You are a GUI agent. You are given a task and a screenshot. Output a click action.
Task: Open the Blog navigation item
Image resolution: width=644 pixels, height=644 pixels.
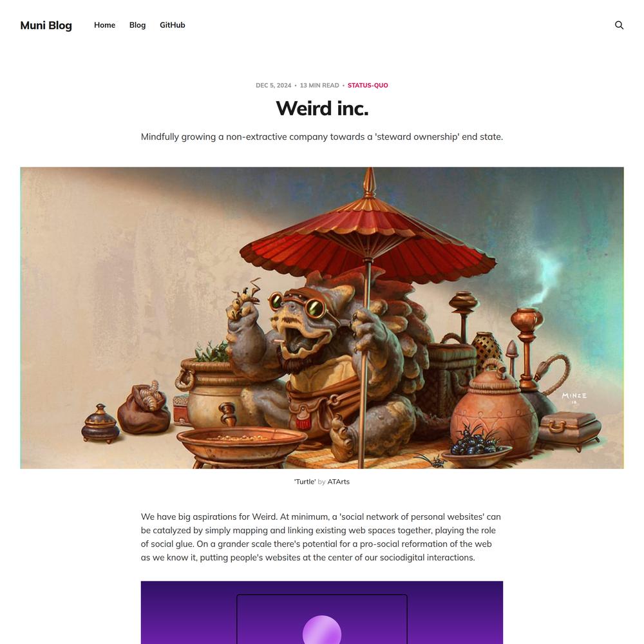[138, 25]
